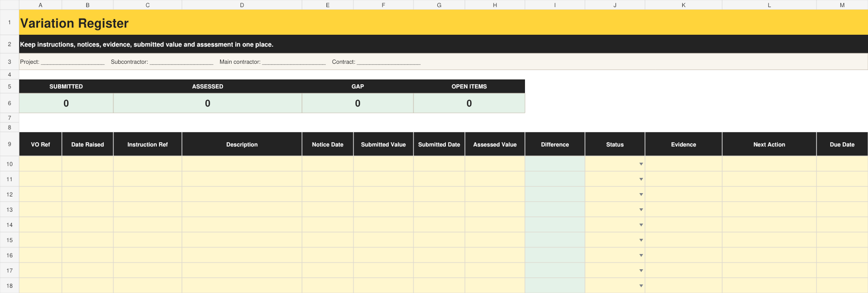Click the Submitted total value cell

pos(66,103)
